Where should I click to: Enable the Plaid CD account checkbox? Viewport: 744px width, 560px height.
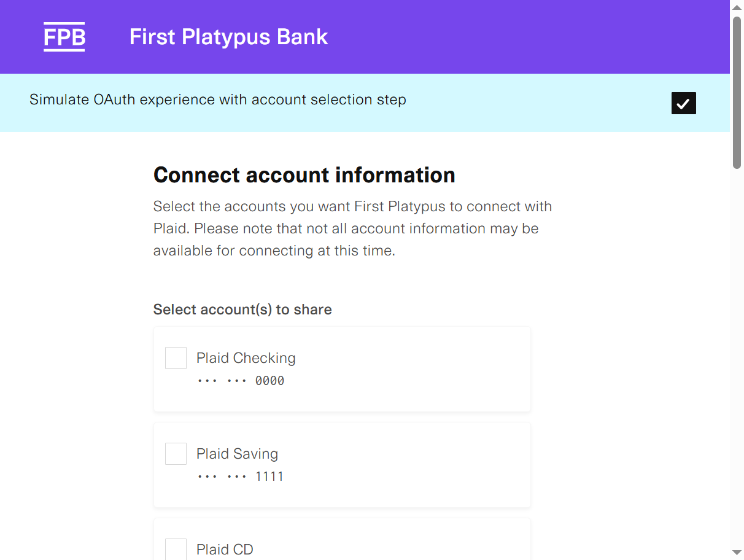click(176, 549)
